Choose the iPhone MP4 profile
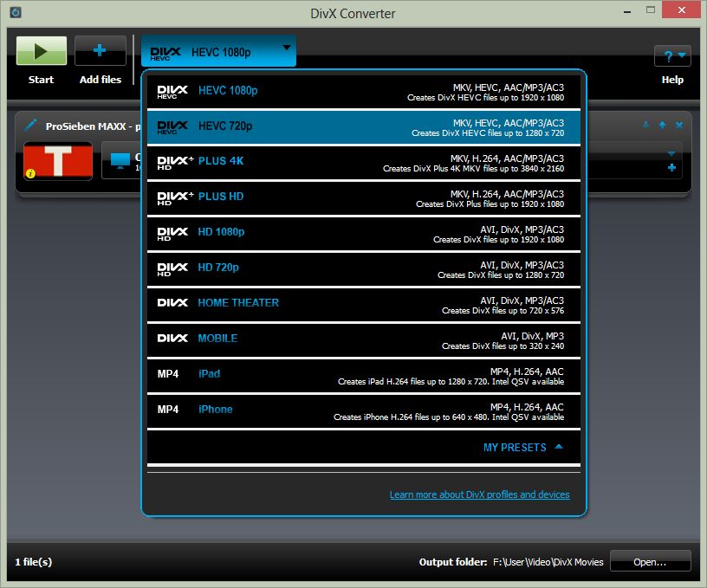Viewport: 707px width, 588px height. [x=363, y=412]
